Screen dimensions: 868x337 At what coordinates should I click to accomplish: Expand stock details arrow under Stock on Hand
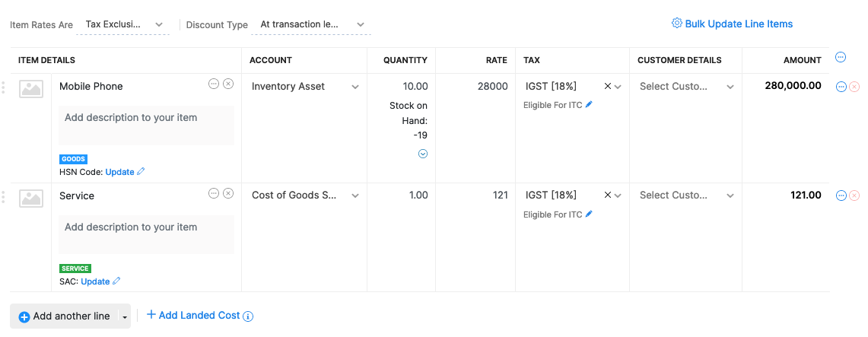pyautogui.click(x=423, y=154)
